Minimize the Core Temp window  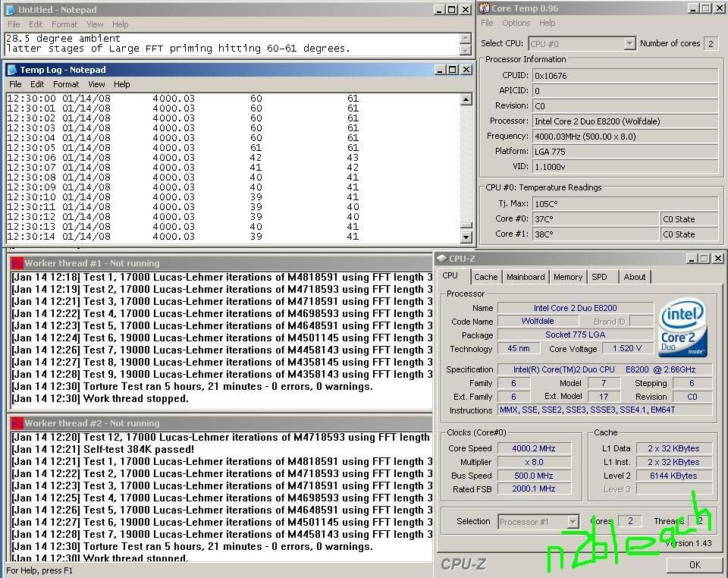[x=692, y=8]
